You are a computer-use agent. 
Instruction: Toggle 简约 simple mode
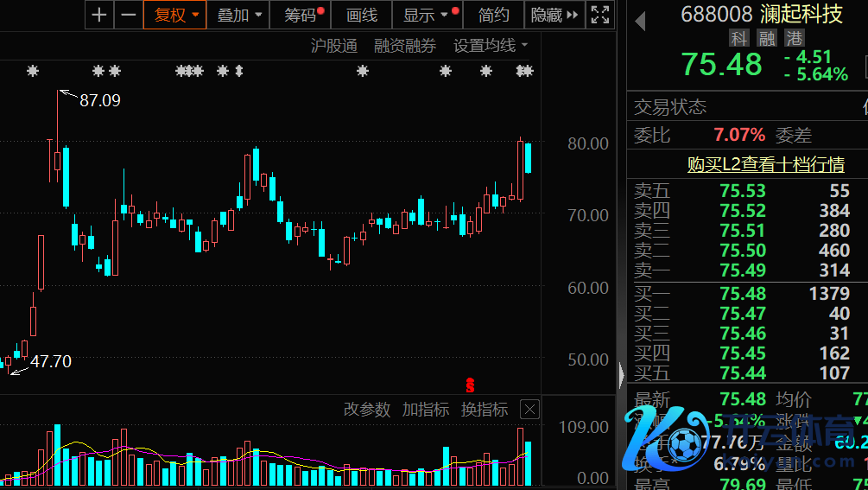click(x=494, y=15)
